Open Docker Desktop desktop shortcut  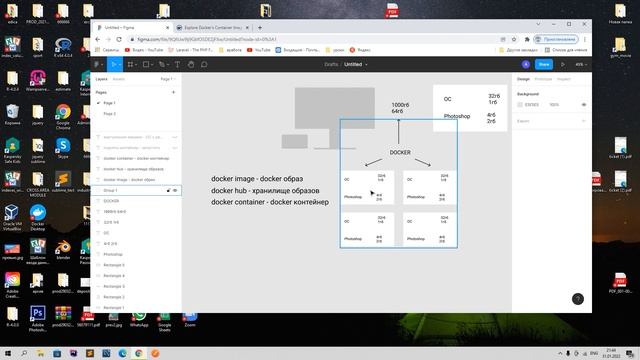click(x=38, y=218)
